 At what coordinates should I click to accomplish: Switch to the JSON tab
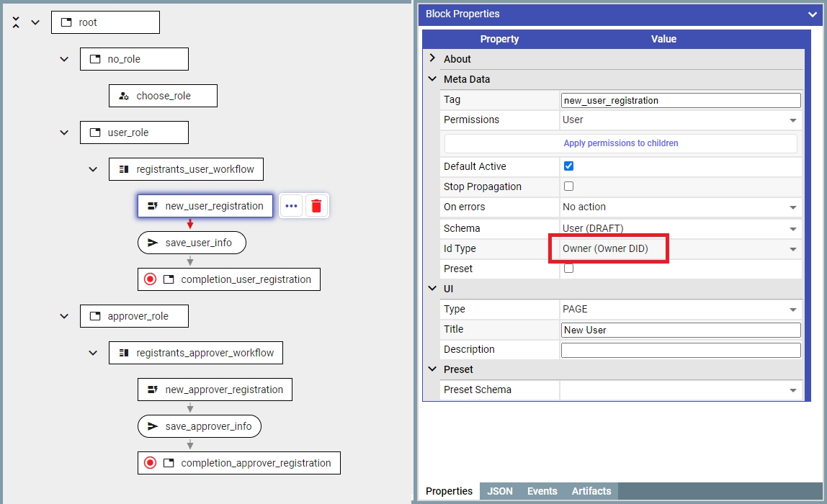coord(500,491)
